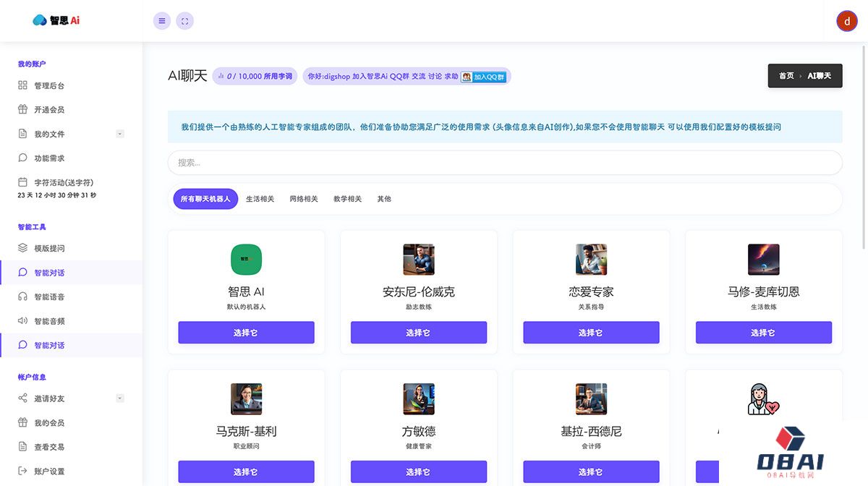This screenshot has height=486, width=868.
Task: Click the 关系指导 label under 恋爱专家
Action: point(591,307)
